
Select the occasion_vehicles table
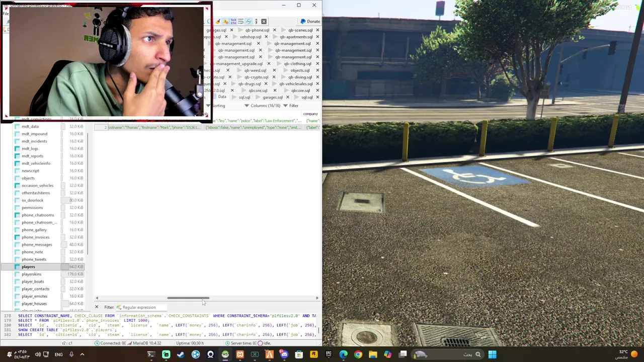pyautogui.click(x=37, y=186)
